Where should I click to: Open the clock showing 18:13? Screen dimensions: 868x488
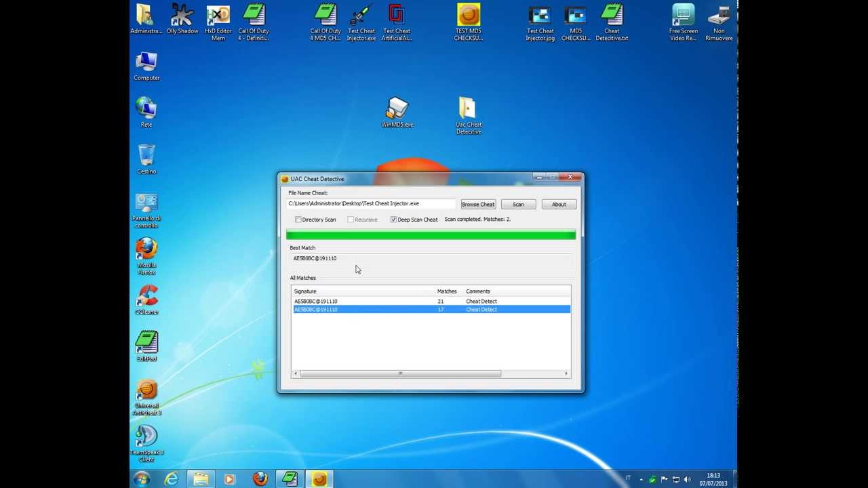click(x=713, y=479)
